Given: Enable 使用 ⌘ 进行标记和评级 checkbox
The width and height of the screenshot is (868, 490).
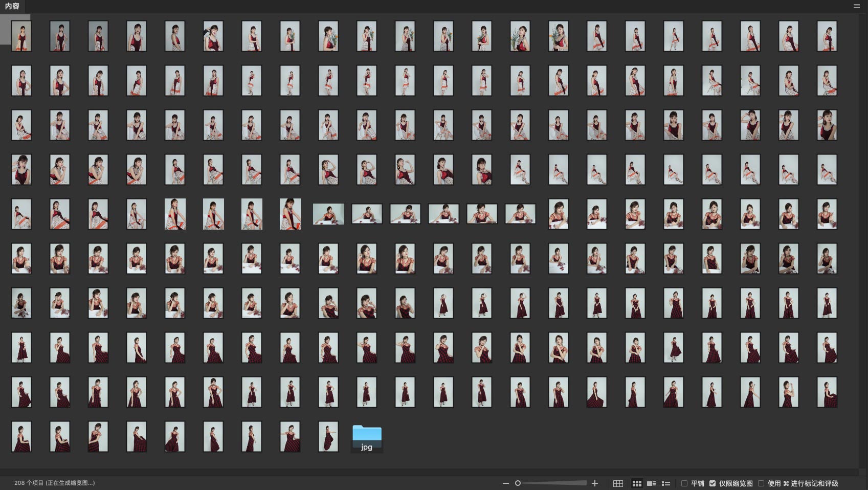Looking at the screenshot, I should click(761, 483).
